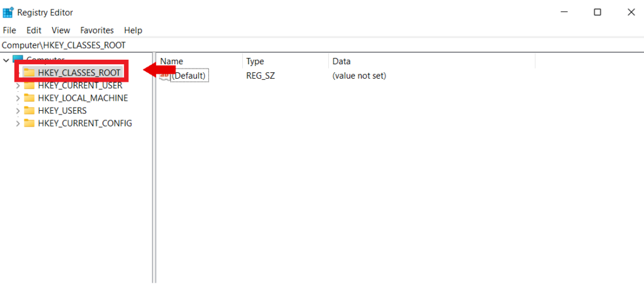Click the HKEY_CURRENT_USER folder icon
Screen dimensions: 644x287
pos(29,86)
